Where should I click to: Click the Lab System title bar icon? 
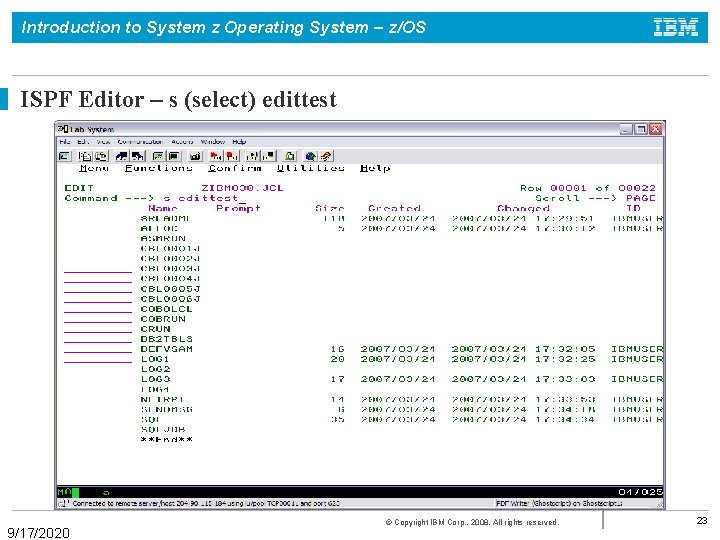point(63,129)
